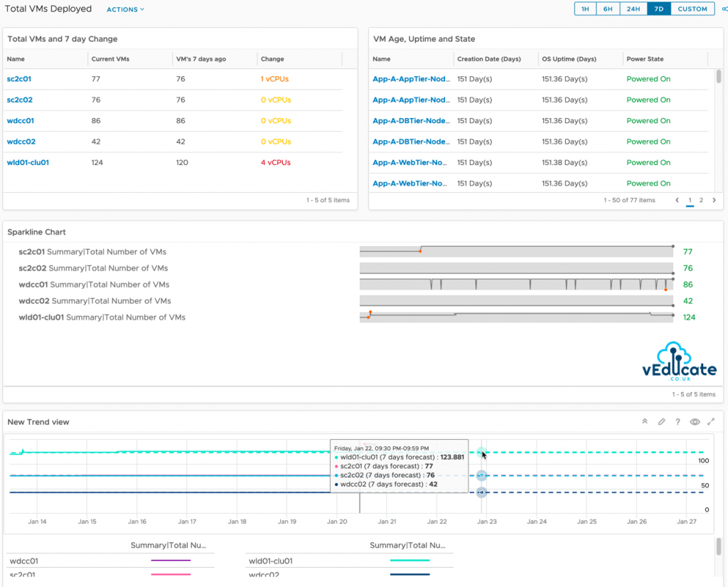The height and width of the screenshot is (587, 728).
Task: Click the wld01-clu01 cluster link
Action: click(x=27, y=162)
